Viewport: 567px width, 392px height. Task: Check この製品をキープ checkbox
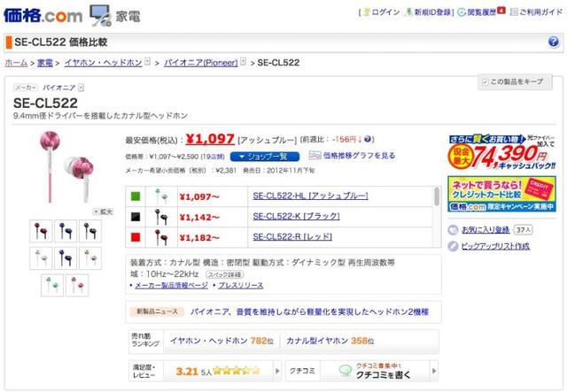[x=485, y=82]
